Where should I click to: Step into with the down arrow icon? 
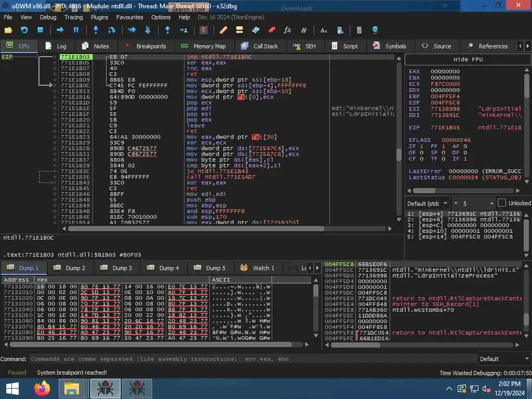(x=96, y=30)
